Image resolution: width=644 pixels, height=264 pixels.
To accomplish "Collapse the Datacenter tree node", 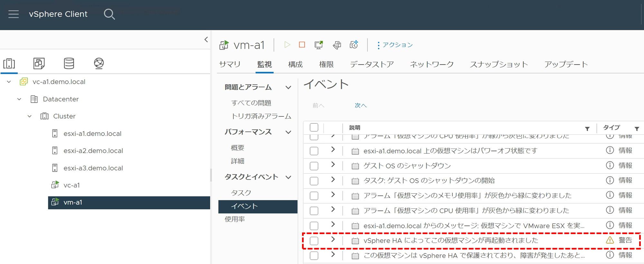I will pos(19,99).
